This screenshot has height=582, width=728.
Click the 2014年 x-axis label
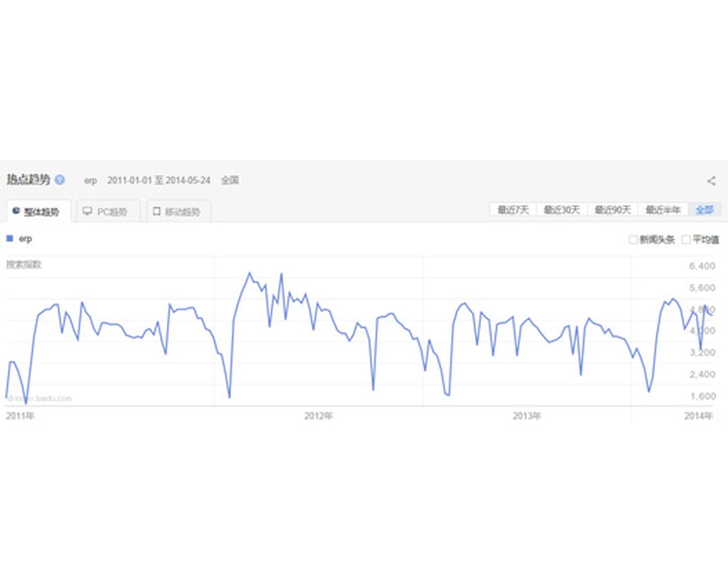[698, 416]
